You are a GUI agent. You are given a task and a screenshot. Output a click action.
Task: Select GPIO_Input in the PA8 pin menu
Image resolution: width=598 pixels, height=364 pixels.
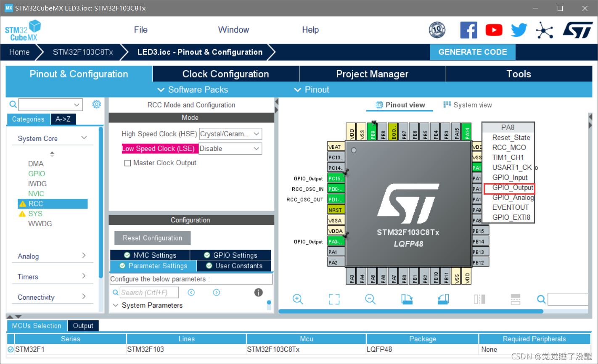pos(509,177)
